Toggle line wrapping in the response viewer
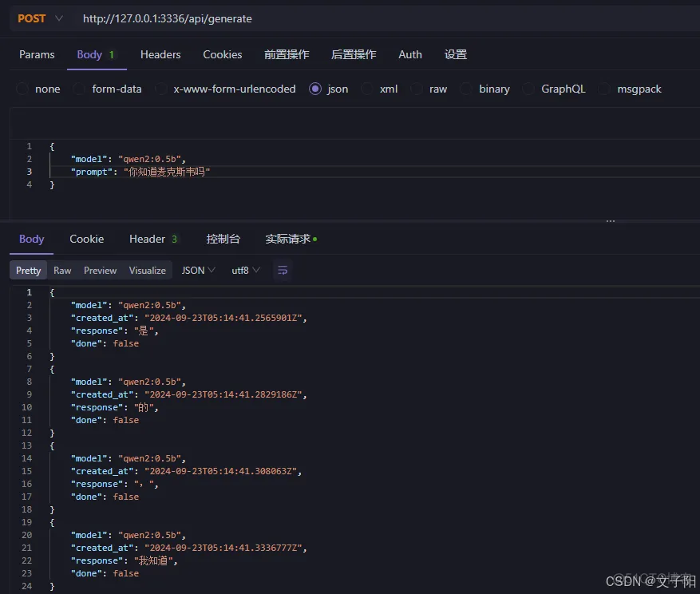 click(282, 271)
